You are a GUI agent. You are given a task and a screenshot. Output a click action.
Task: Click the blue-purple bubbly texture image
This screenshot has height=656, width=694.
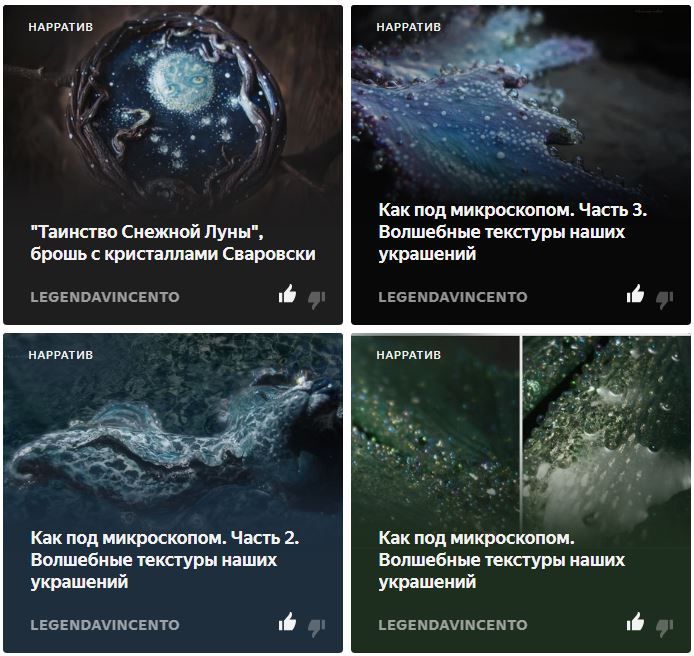521,102
